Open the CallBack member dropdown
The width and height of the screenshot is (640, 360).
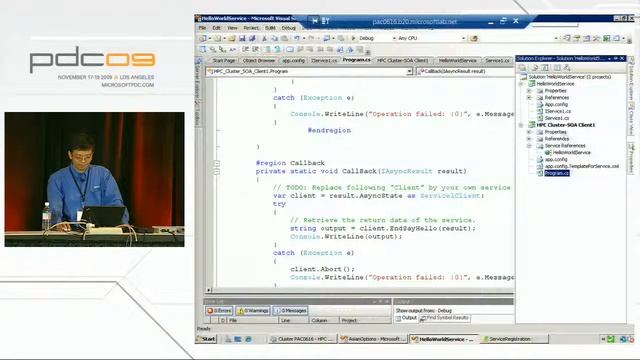tap(465, 71)
